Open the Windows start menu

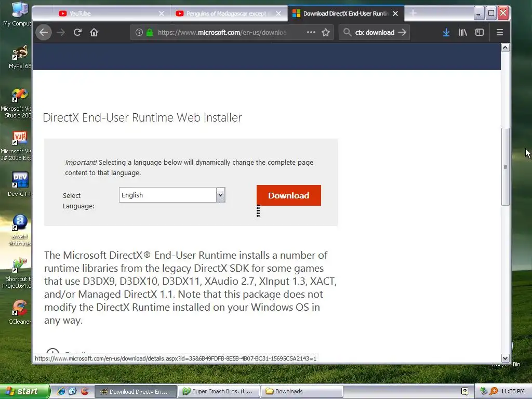click(x=25, y=391)
